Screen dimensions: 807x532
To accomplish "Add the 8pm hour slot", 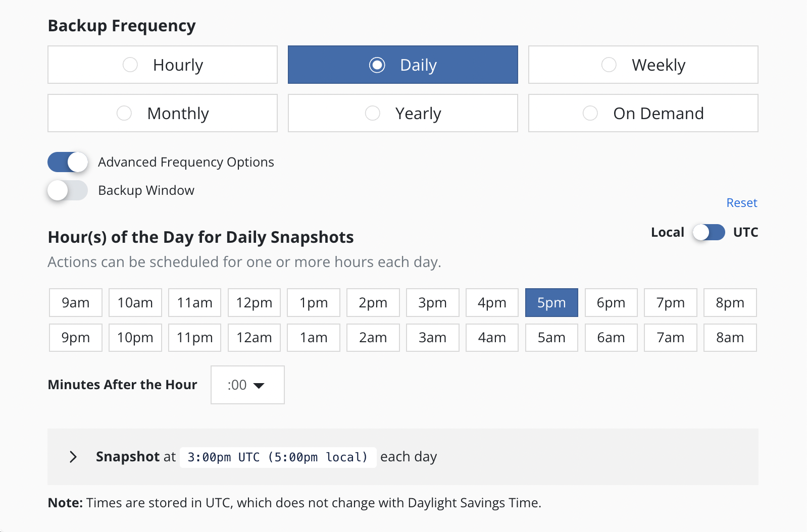I will pyautogui.click(x=730, y=303).
